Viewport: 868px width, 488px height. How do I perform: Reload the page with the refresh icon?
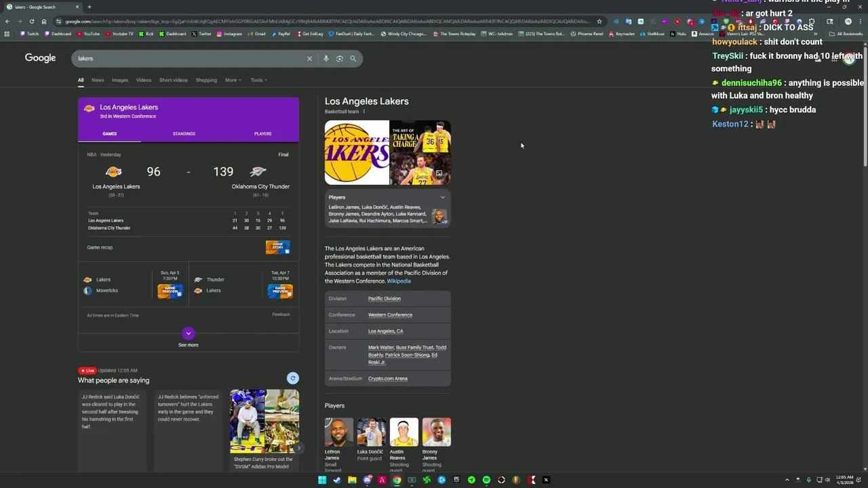click(31, 21)
